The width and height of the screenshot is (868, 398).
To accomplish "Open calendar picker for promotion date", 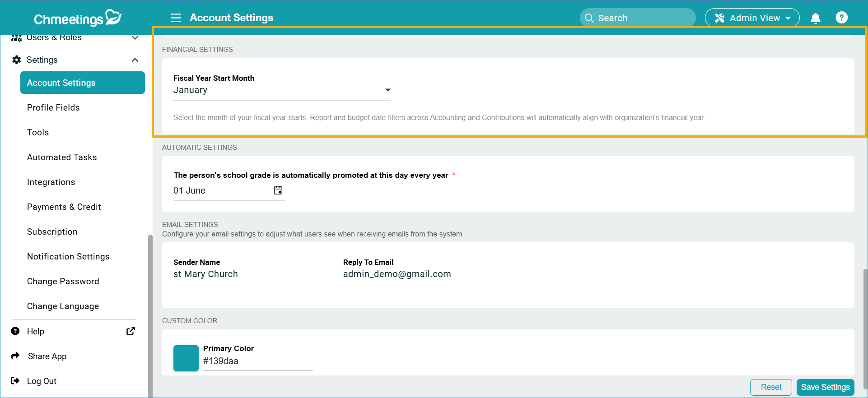I will tap(278, 190).
